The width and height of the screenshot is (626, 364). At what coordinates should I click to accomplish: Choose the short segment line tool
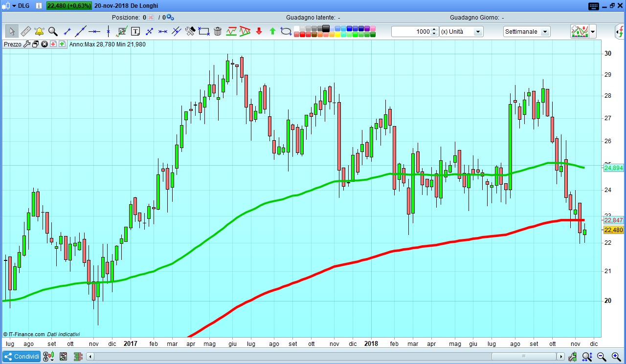point(67,32)
